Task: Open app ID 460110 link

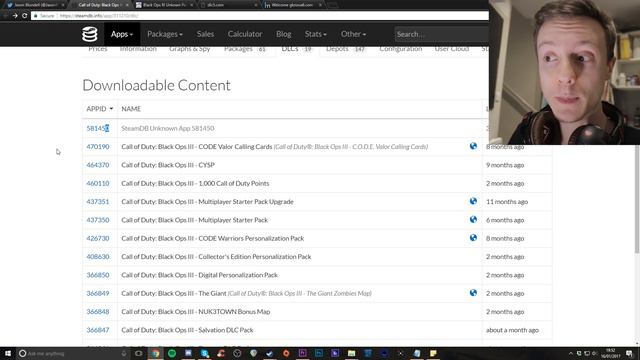Action: click(98, 183)
